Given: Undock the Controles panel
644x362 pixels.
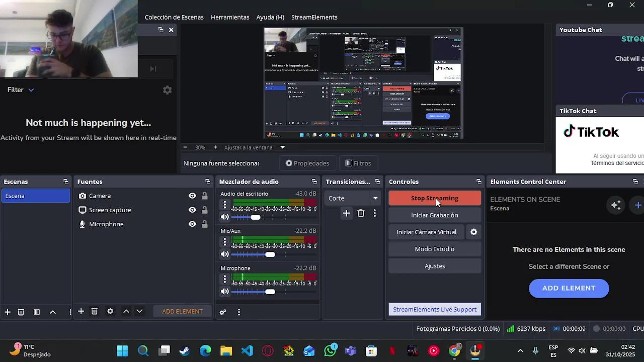Looking at the screenshot, I should [x=479, y=182].
